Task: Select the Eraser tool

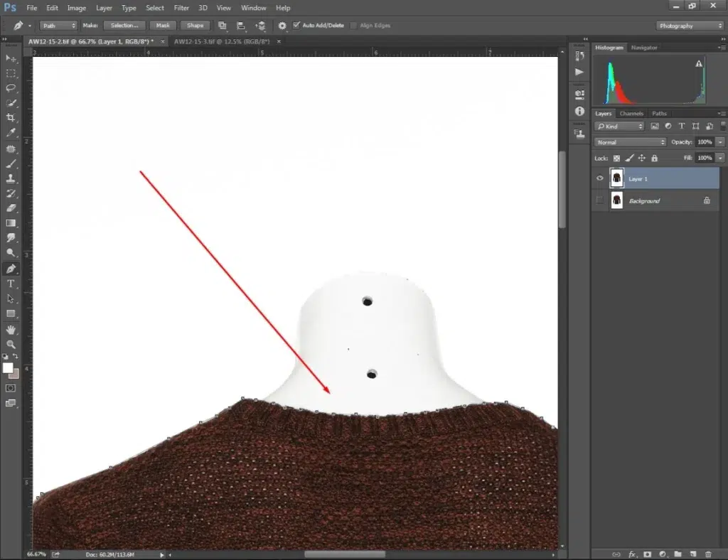Action: pyautogui.click(x=11, y=208)
